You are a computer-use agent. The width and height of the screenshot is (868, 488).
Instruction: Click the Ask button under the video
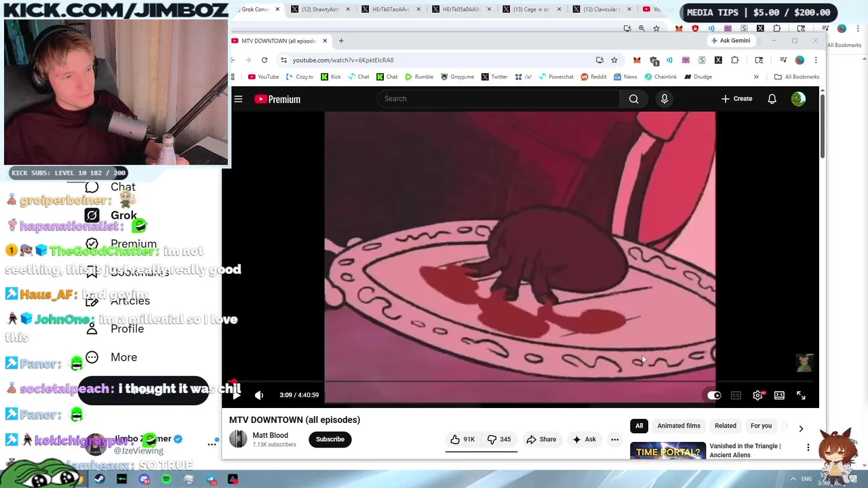(584, 439)
